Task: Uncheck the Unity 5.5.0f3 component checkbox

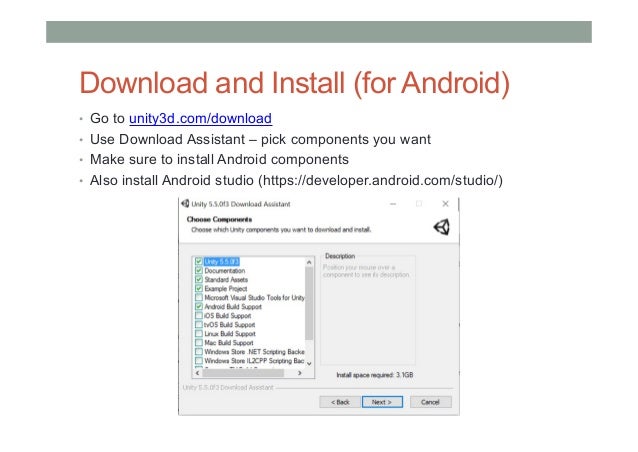Action: (x=199, y=261)
